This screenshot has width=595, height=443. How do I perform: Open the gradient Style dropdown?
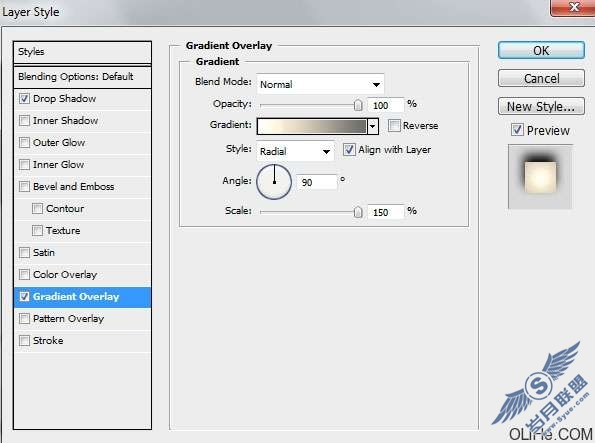[x=295, y=151]
